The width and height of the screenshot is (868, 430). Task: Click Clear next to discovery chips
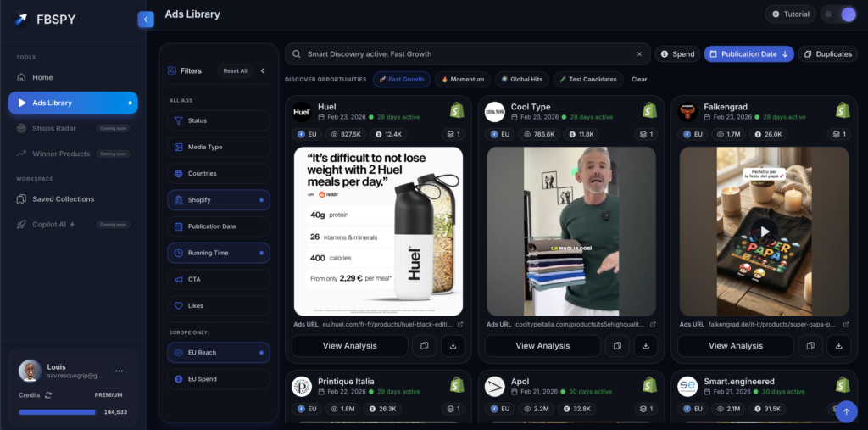pyautogui.click(x=639, y=79)
